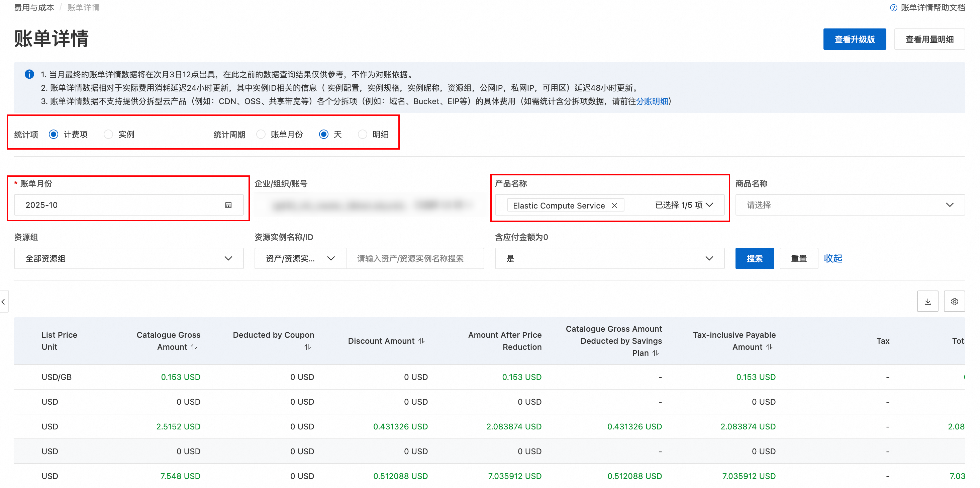The height and width of the screenshot is (488, 980).
Task: Select the 明细 statistic period radio
Action: pos(363,134)
